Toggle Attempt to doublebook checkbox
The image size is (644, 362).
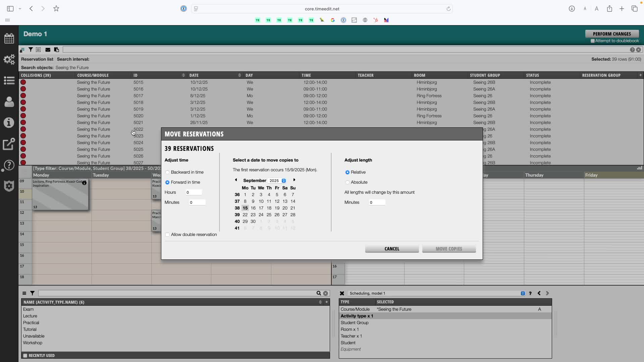pos(592,41)
